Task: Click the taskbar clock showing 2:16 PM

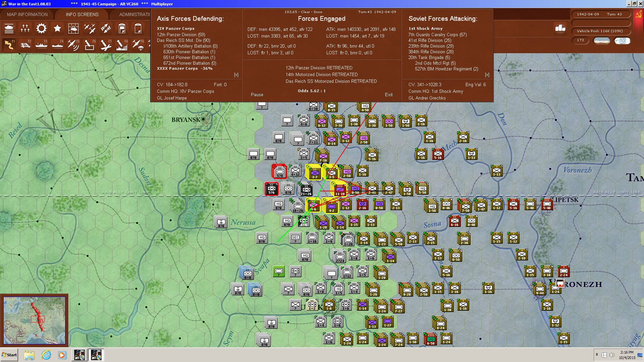Action: click(x=627, y=355)
